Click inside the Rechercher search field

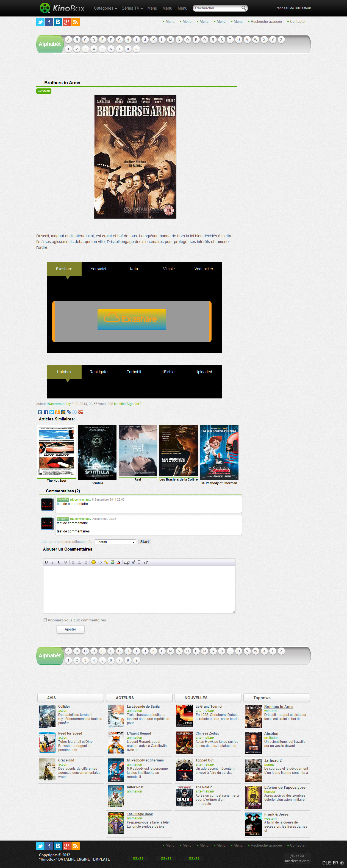click(x=216, y=8)
